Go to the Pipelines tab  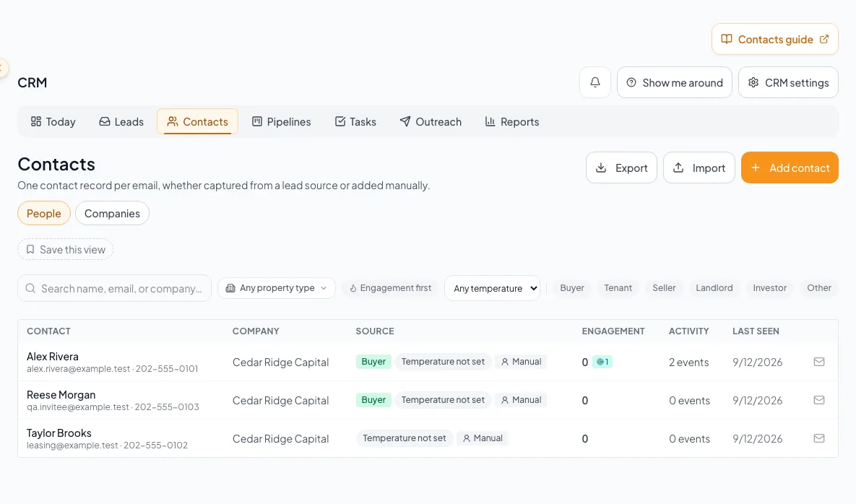pyautogui.click(x=281, y=121)
